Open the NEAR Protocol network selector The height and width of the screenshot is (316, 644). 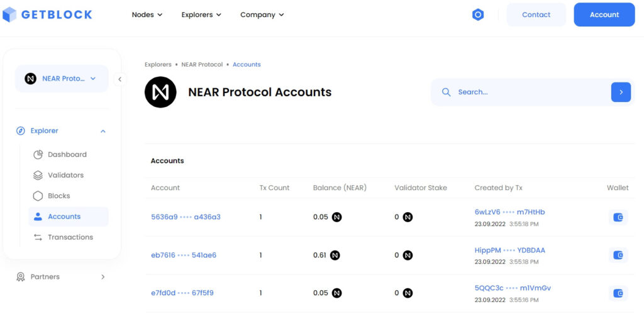tap(62, 79)
